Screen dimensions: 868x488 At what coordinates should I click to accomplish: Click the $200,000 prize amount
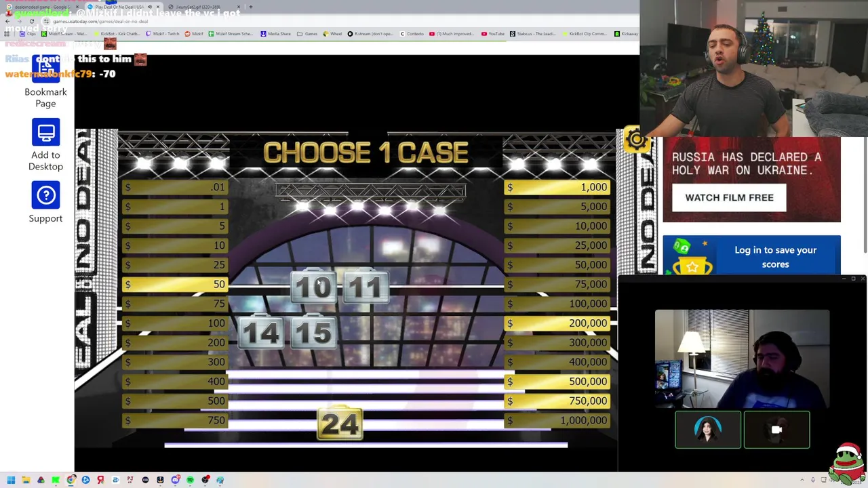(557, 323)
